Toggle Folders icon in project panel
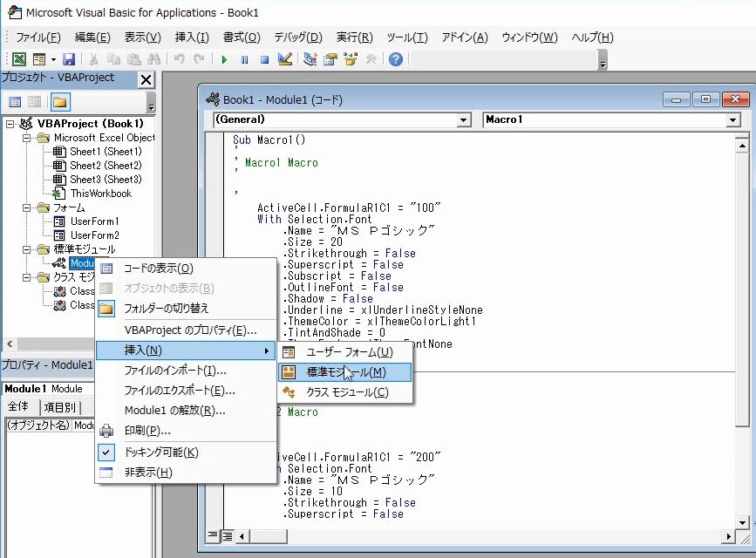This screenshot has width=756, height=558. point(60,102)
